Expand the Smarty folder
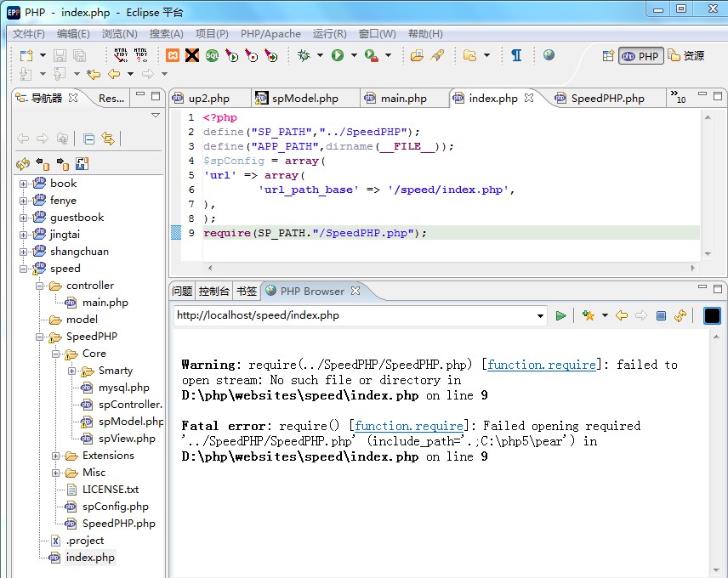 pyautogui.click(x=71, y=371)
